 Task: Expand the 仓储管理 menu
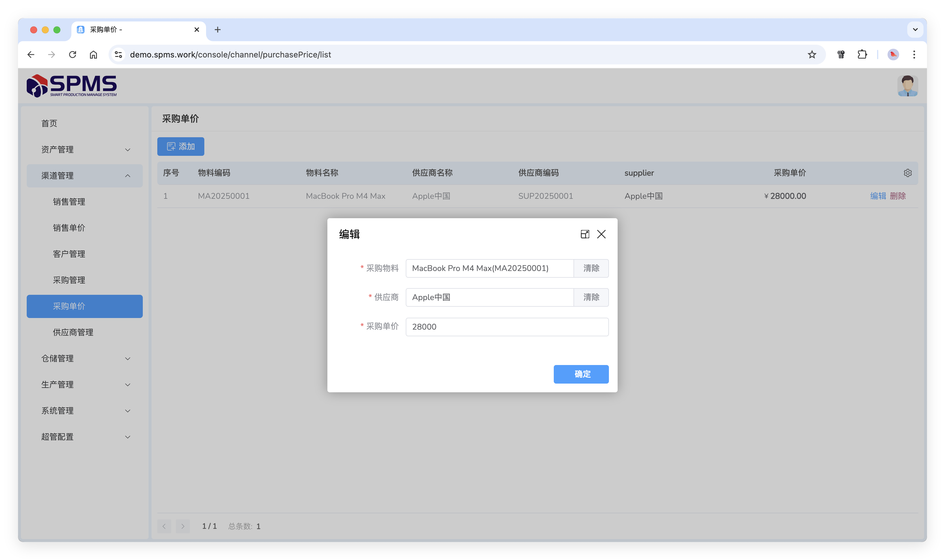pyautogui.click(x=84, y=358)
